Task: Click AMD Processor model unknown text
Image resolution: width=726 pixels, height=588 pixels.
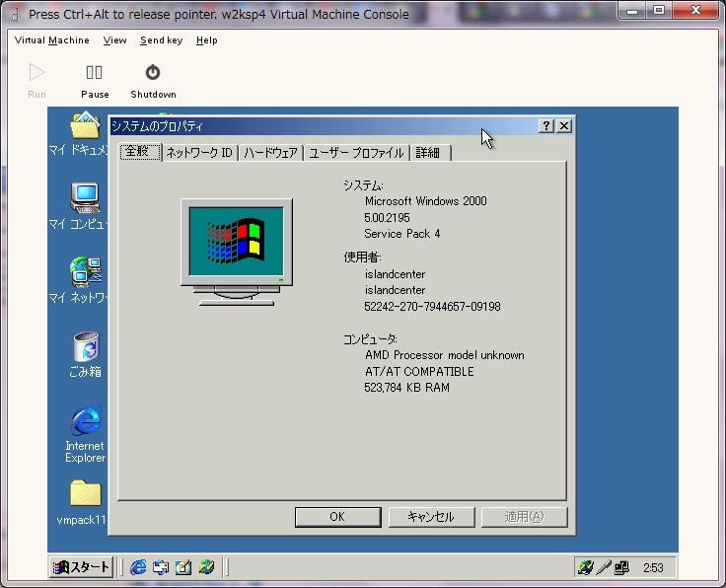Action: pyautogui.click(x=445, y=355)
